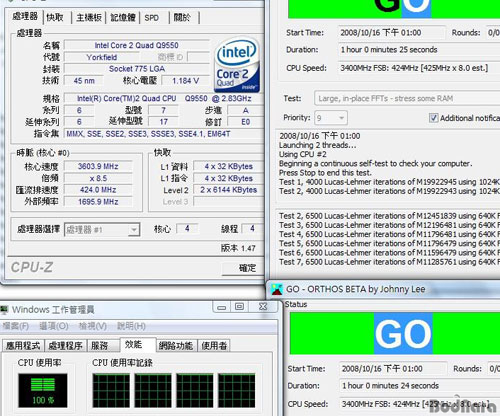Click the processor name Intel Core 2 Quad Q9550

[137, 45]
